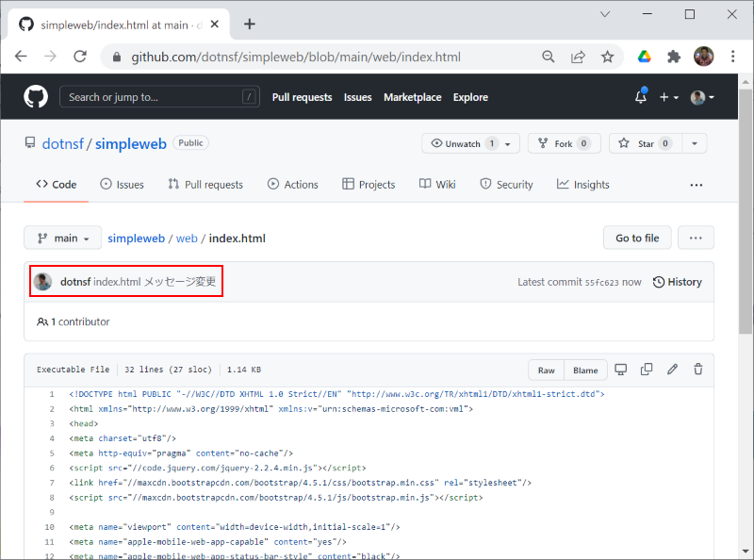Click the pencil icon to edit file

coord(672,370)
